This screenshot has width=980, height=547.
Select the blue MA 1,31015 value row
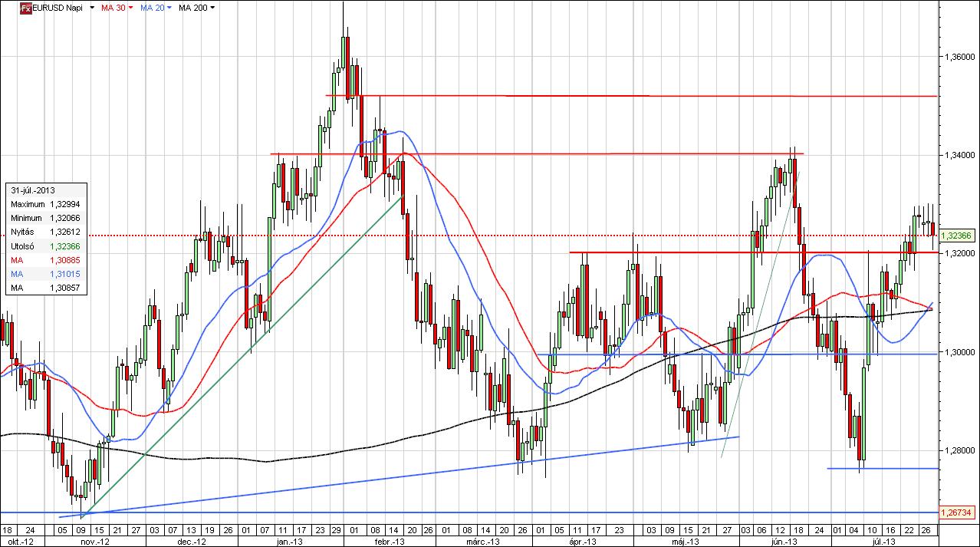(45, 274)
